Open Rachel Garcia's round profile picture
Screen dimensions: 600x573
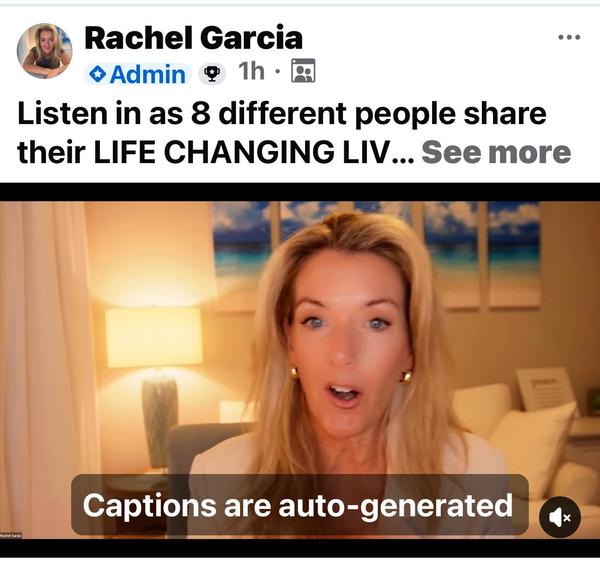(44, 51)
